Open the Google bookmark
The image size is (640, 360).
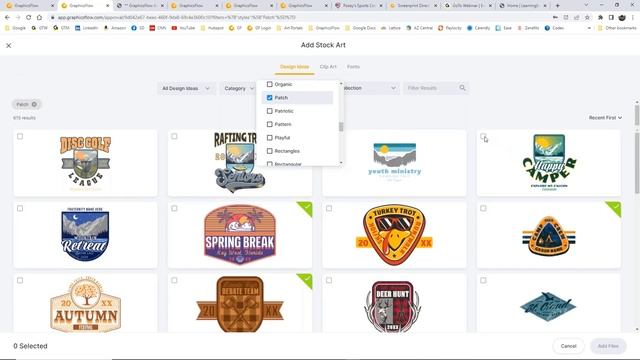(x=16, y=28)
